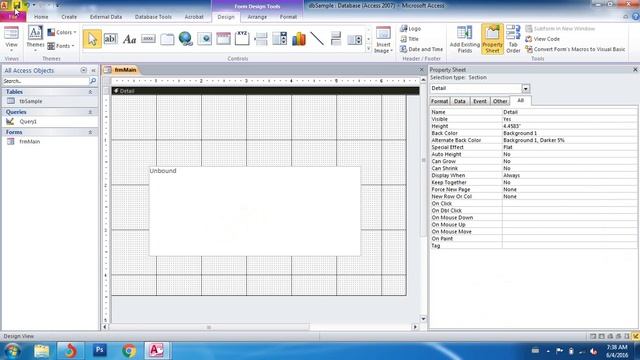
Task: Choose the Tab Control icon
Action: click(167, 39)
